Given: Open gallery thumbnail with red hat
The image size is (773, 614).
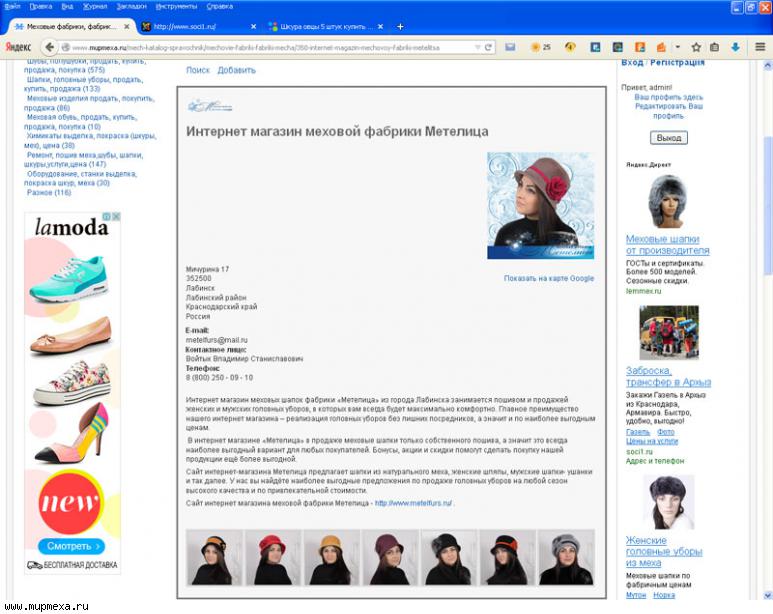Looking at the screenshot, I should [x=273, y=557].
